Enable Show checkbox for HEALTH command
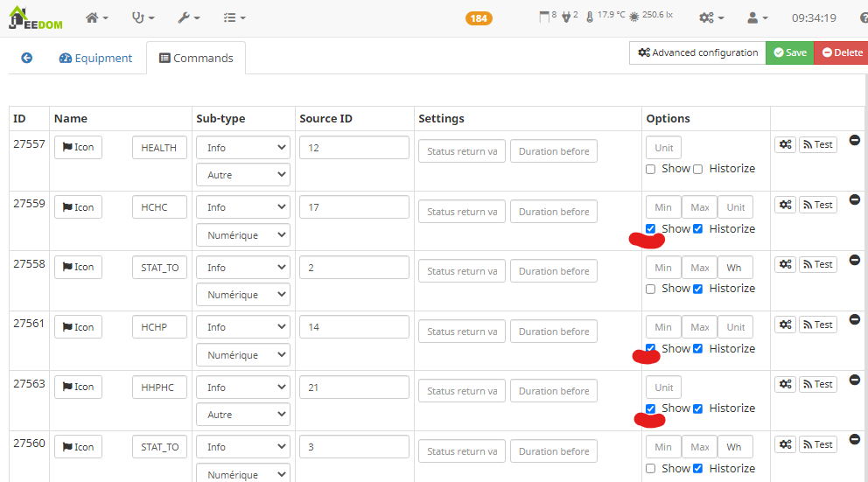The height and width of the screenshot is (482, 868). (x=650, y=169)
